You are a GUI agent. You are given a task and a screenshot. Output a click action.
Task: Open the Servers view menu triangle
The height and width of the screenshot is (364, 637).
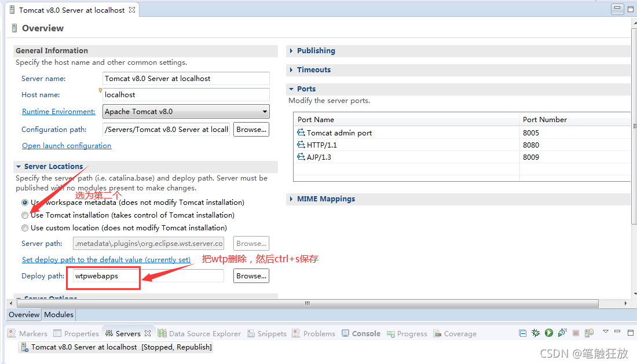(x=605, y=332)
